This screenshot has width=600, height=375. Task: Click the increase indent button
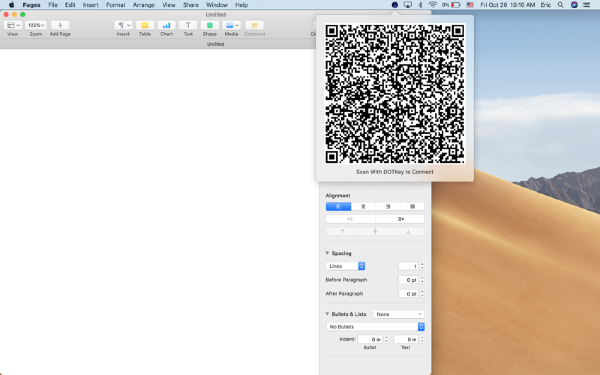tap(400, 219)
